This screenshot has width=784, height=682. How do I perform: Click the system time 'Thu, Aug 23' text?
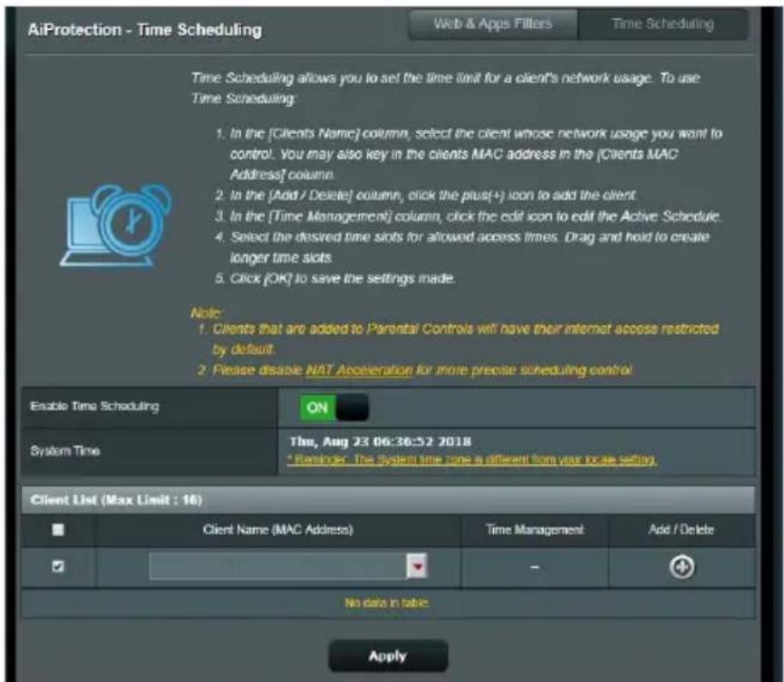click(x=380, y=442)
